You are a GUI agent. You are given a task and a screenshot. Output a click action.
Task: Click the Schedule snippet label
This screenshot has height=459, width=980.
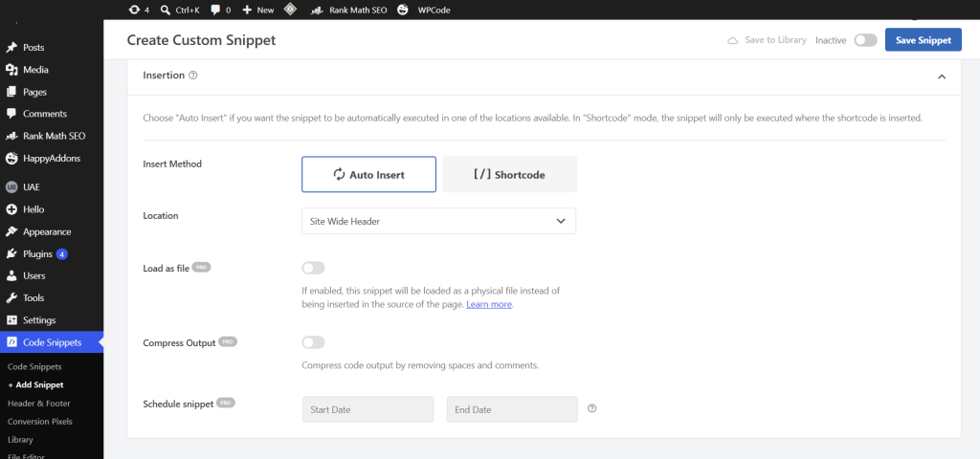pyautogui.click(x=178, y=403)
